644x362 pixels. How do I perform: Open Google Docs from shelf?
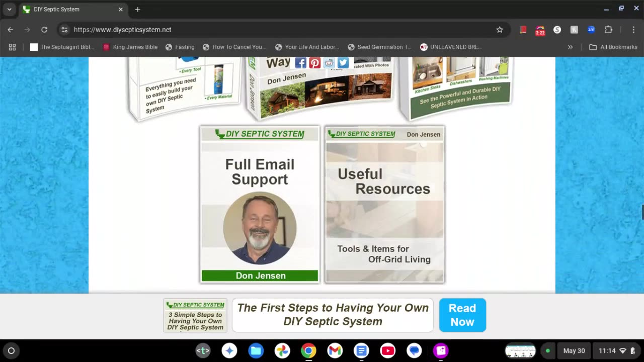[361, 350]
